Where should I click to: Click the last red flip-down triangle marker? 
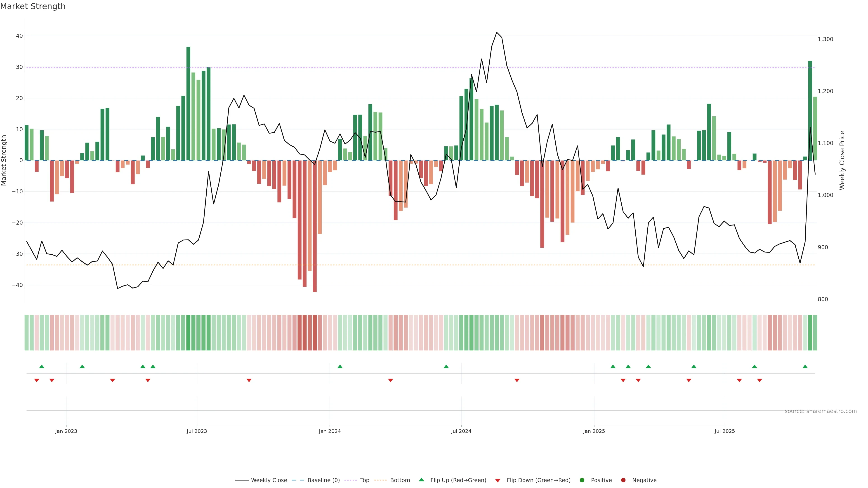759,380
